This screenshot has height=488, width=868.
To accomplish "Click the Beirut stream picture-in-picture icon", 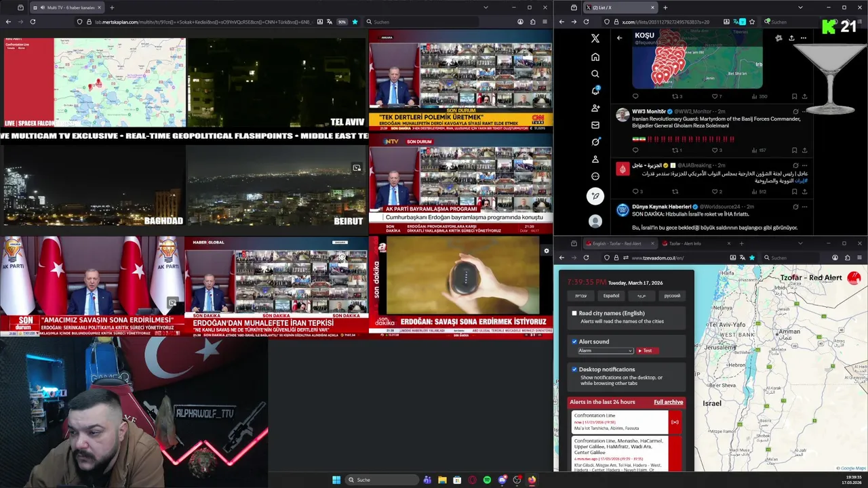I will coord(357,167).
